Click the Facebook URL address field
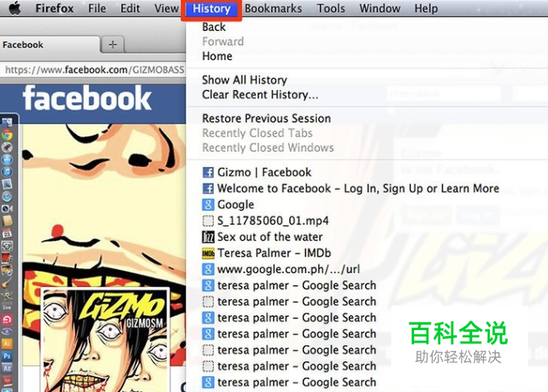Image resolution: width=548 pixels, height=392 pixels. click(x=93, y=70)
